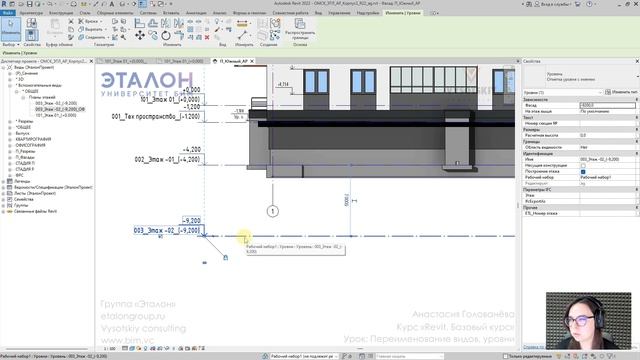Expand the Легенды tree node

tap(3, 181)
